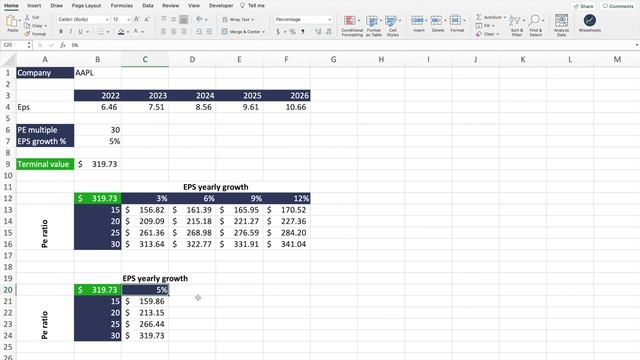Expand the formula bar
The height and width of the screenshot is (360, 640).
coord(636,45)
